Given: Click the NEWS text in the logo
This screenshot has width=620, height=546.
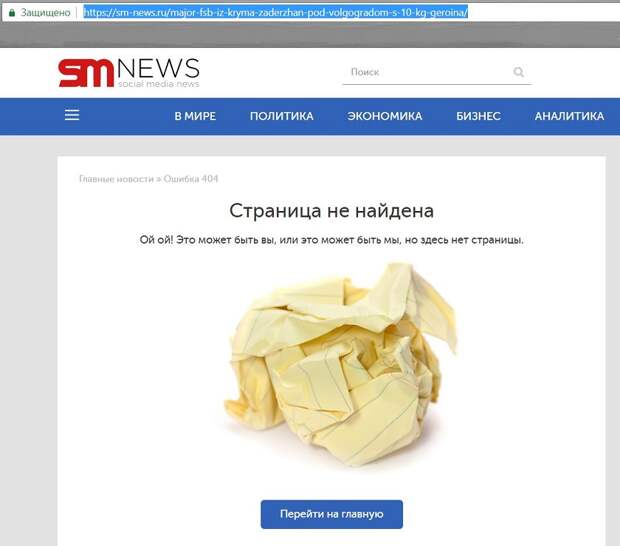Looking at the screenshot, I should pyautogui.click(x=159, y=68).
